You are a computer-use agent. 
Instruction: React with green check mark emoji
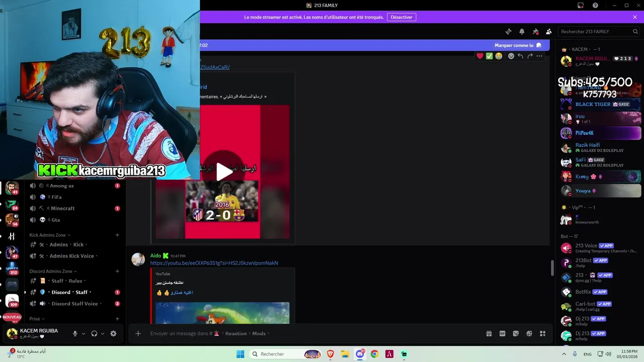pos(489,56)
